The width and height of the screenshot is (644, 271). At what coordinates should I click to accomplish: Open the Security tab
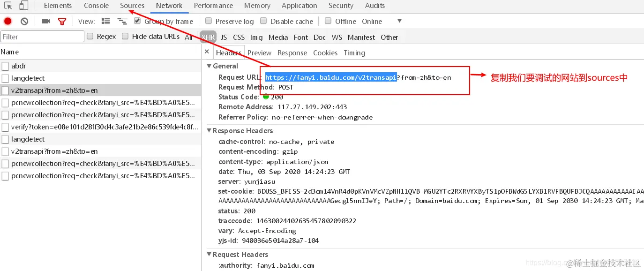click(x=341, y=6)
